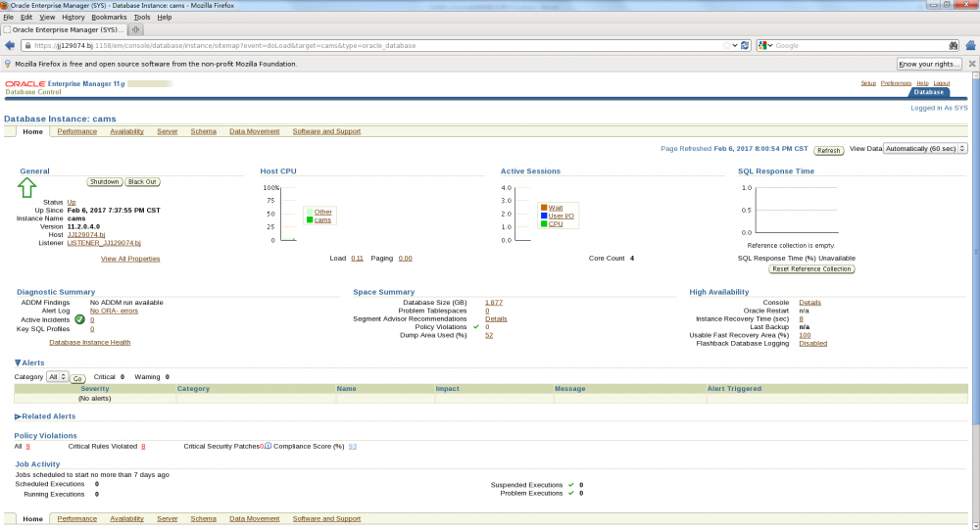Click the Critical Security Patches info icon
980x530 pixels.
[269, 446]
